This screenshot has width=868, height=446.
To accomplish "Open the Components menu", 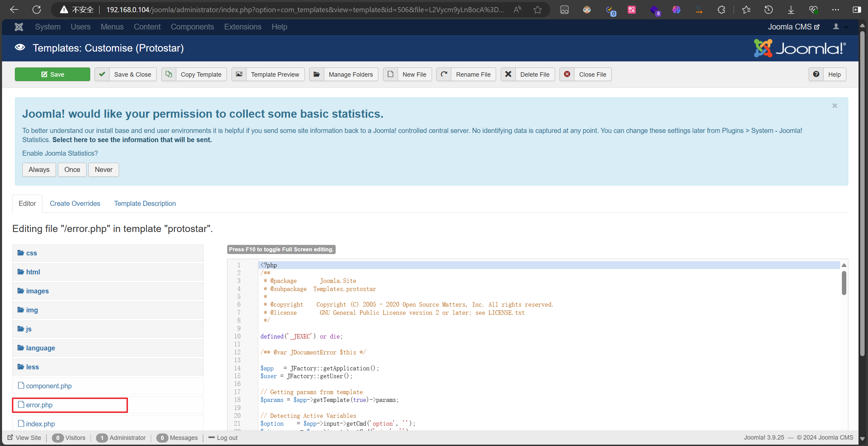I will (192, 27).
